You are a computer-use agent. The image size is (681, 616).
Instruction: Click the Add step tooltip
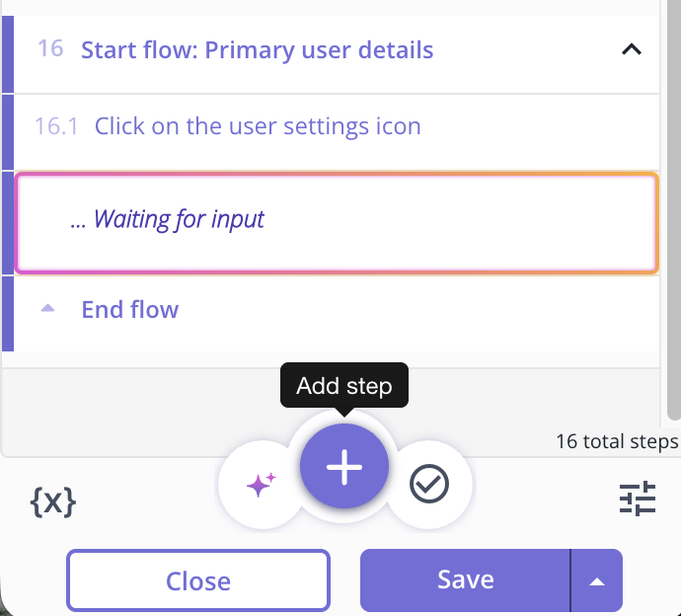point(344,386)
